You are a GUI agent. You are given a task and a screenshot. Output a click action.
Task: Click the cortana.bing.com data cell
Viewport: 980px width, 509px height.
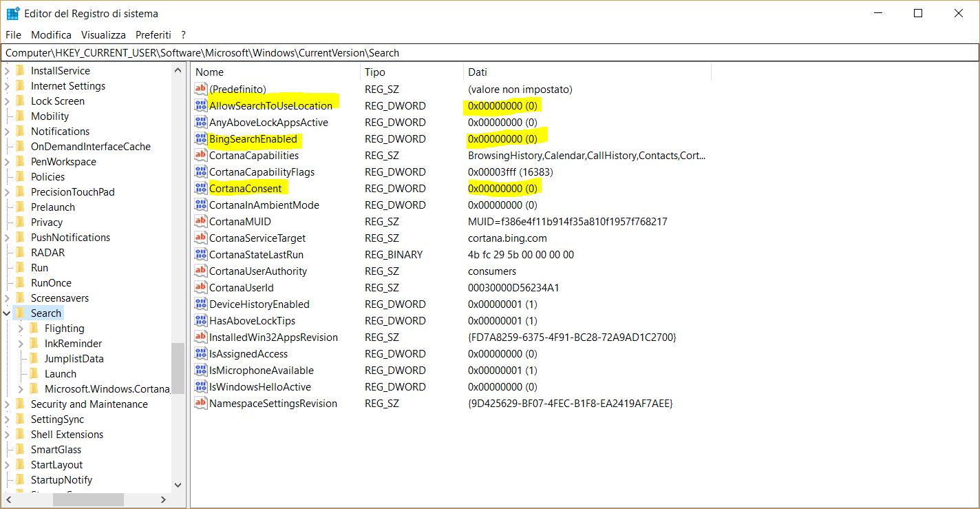click(x=507, y=238)
